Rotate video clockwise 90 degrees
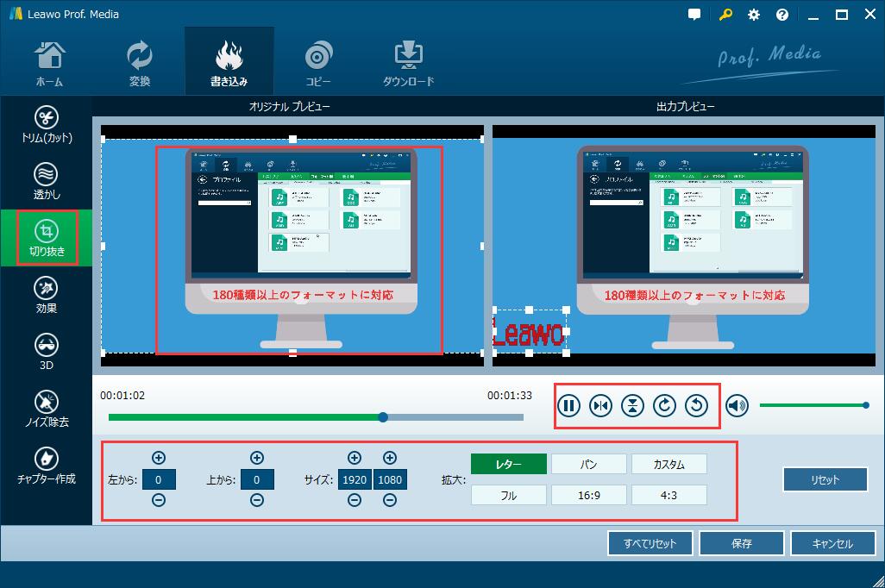Image resolution: width=885 pixels, height=588 pixels. [x=664, y=406]
